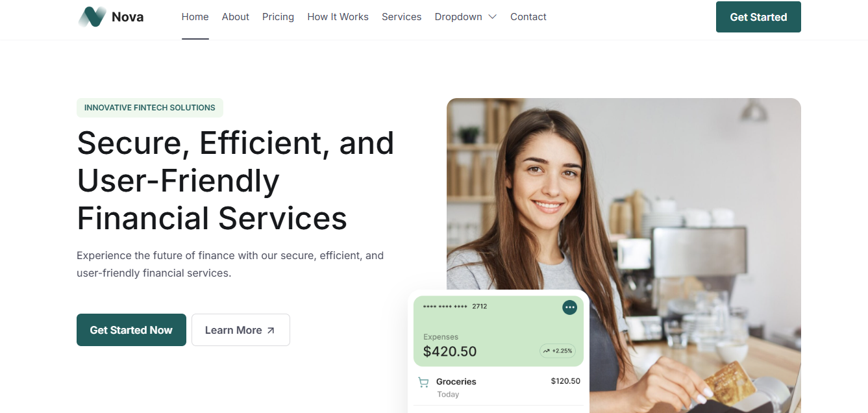Expand the Dropdown menu chevron

492,17
